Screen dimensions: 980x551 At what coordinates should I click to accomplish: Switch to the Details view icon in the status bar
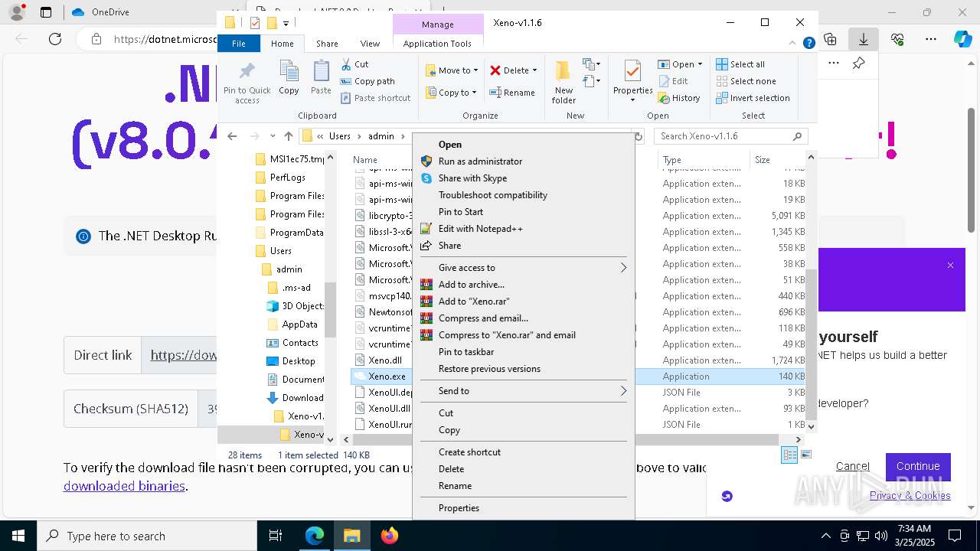click(789, 455)
